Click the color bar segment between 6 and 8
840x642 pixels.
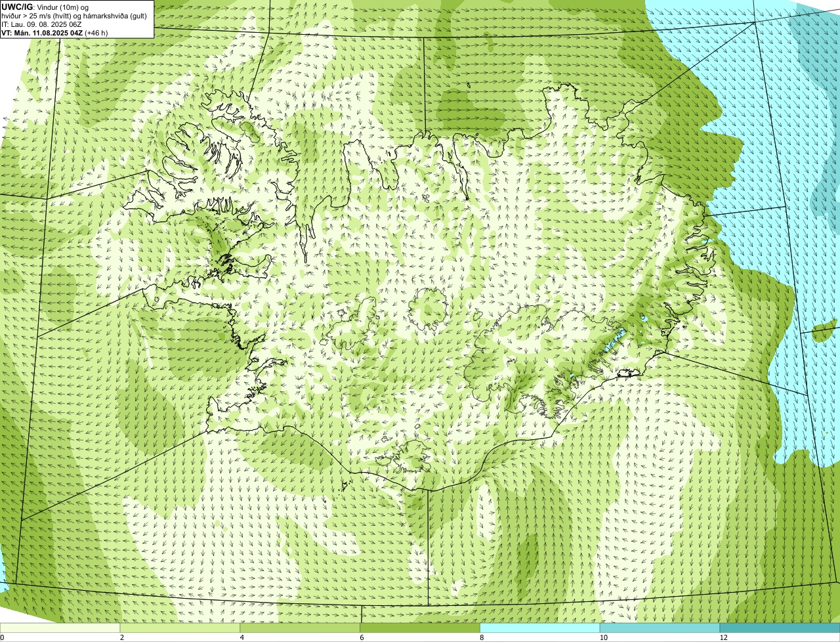pyautogui.click(x=421, y=628)
